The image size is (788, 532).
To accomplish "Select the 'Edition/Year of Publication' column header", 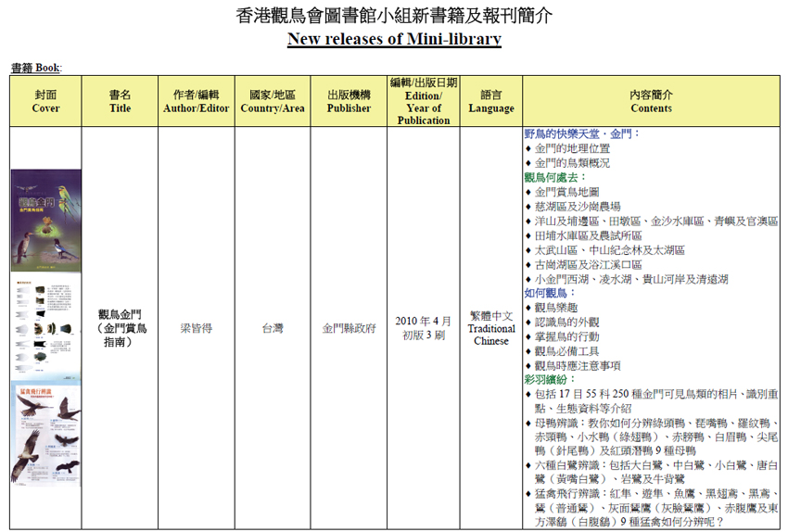I will 423,101.
